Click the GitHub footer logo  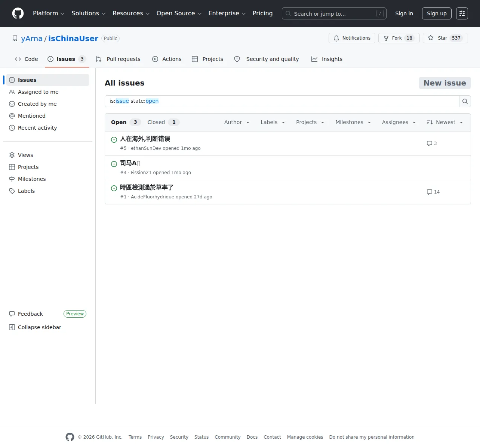click(70, 437)
